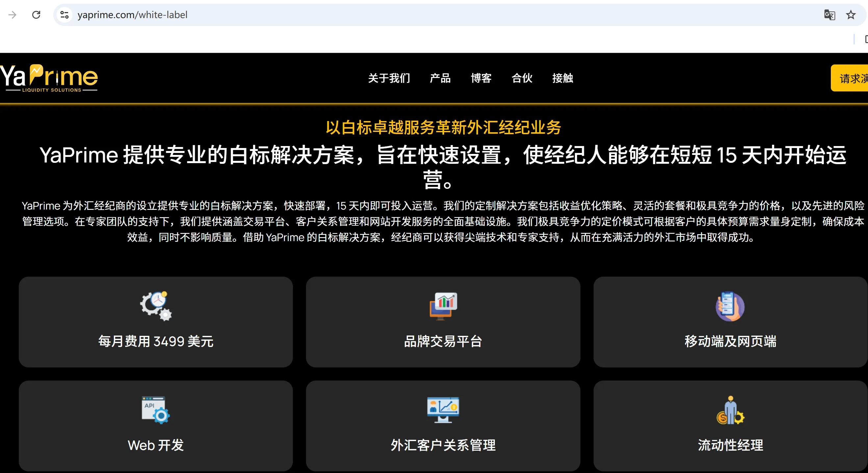Open the 产品 menu item
The width and height of the screenshot is (868, 473).
(x=440, y=78)
